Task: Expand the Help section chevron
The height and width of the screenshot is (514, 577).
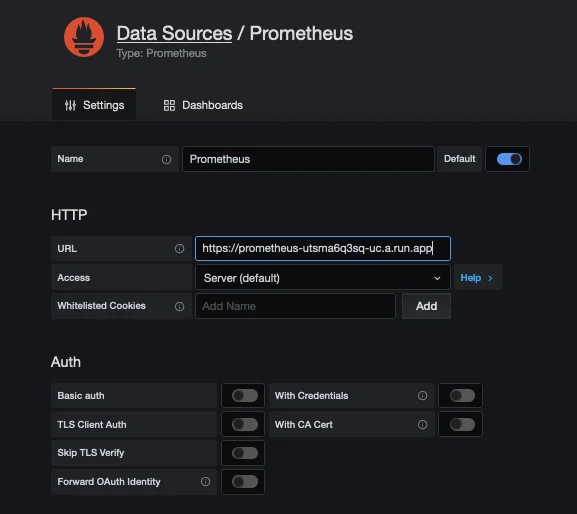Action: point(490,278)
